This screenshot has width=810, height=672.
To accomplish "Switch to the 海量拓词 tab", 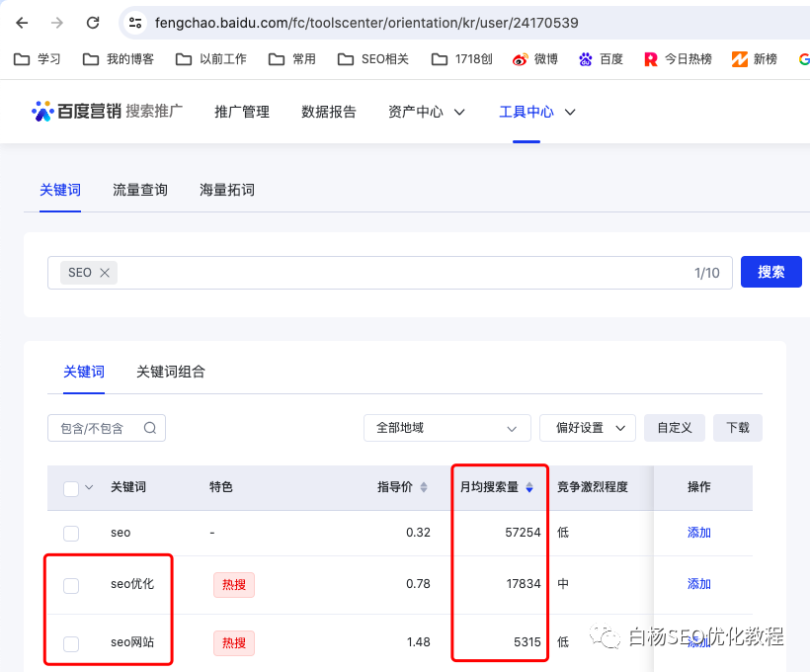I will 227,190.
